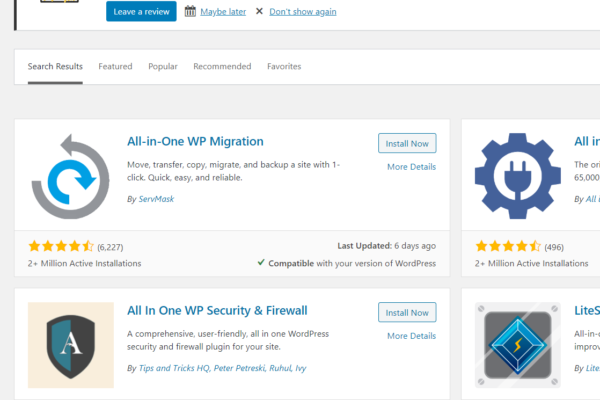Screen dimensions: 600x400
Task: Select the Don't show again link
Action: (x=303, y=12)
